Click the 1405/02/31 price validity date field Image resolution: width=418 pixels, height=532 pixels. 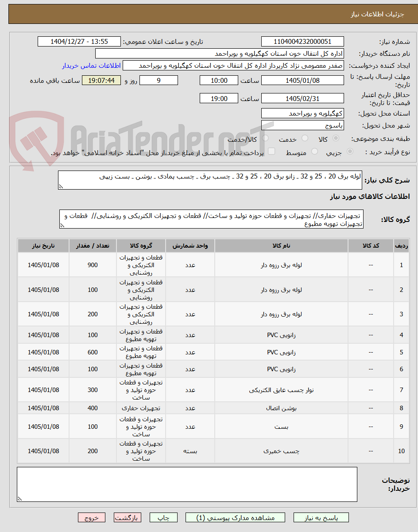click(x=302, y=99)
